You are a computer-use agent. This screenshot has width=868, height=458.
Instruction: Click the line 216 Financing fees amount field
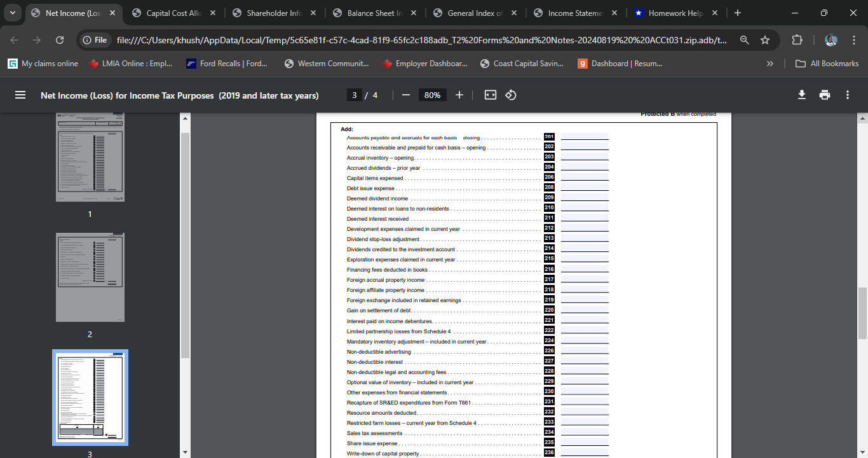point(585,270)
